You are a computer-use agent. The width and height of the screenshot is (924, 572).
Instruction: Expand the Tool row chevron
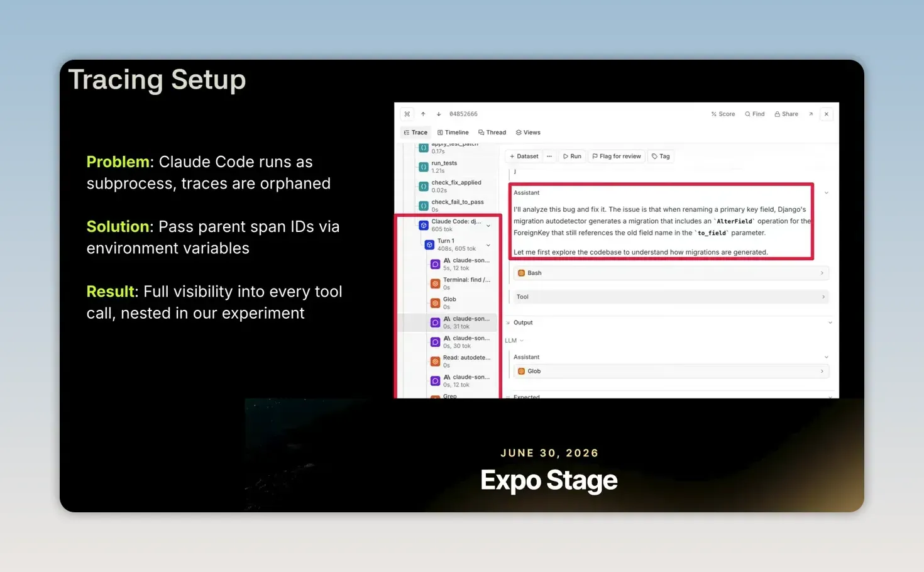[823, 297]
